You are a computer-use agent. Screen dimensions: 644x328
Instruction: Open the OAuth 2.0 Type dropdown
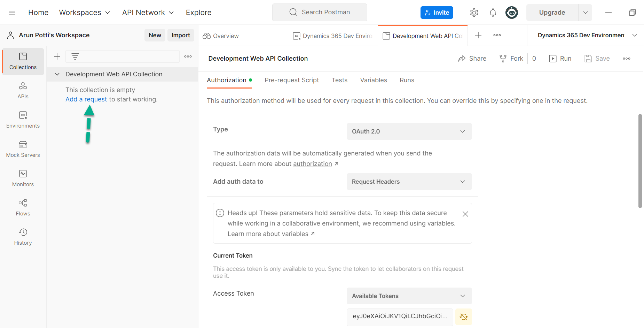point(409,131)
